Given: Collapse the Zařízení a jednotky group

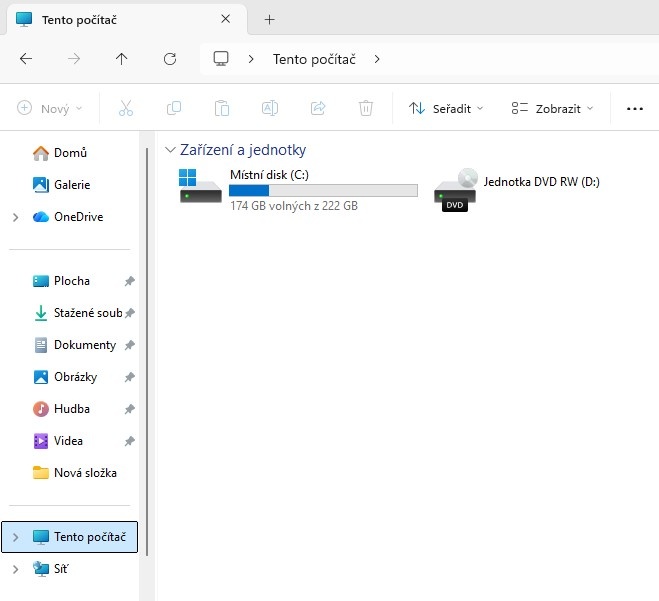Looking at the screenshot, I should pos(170,150).
